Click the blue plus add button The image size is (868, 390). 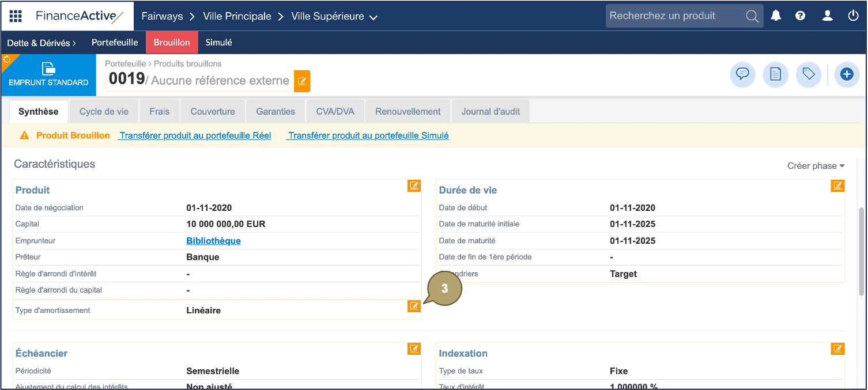coord(846,74)
